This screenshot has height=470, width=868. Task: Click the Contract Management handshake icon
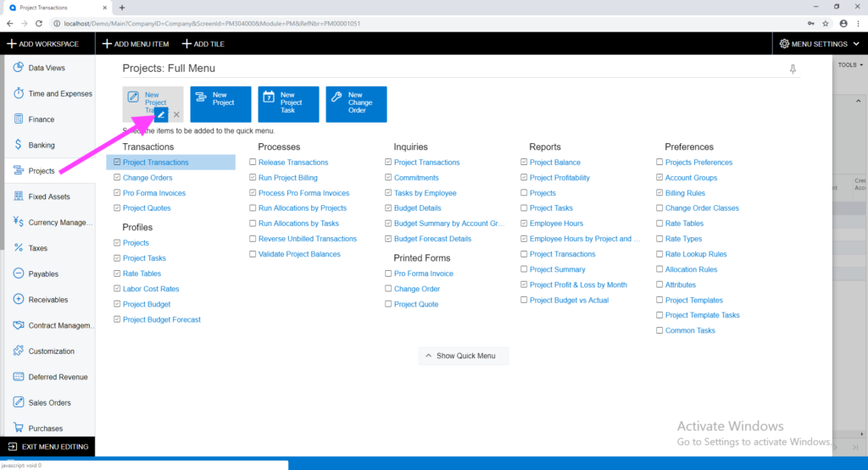pyautogui.click(x=19, y=325)
